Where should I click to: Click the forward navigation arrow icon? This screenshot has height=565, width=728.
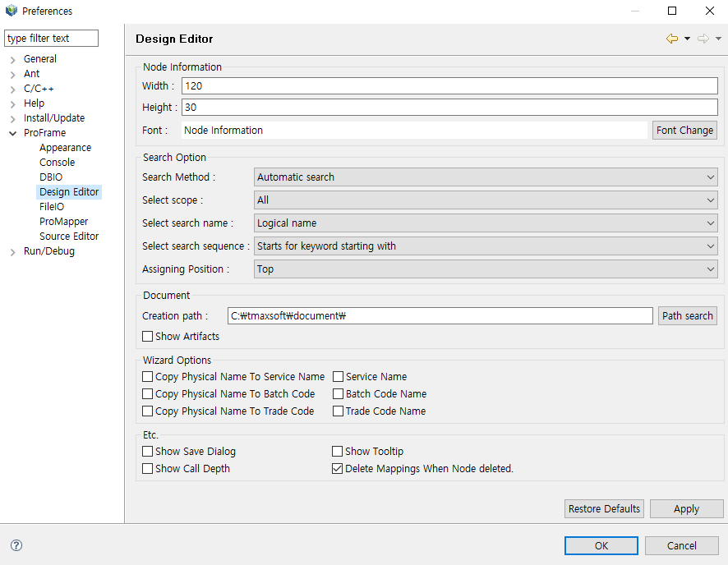pyautogui.click(x=703, y=39)
